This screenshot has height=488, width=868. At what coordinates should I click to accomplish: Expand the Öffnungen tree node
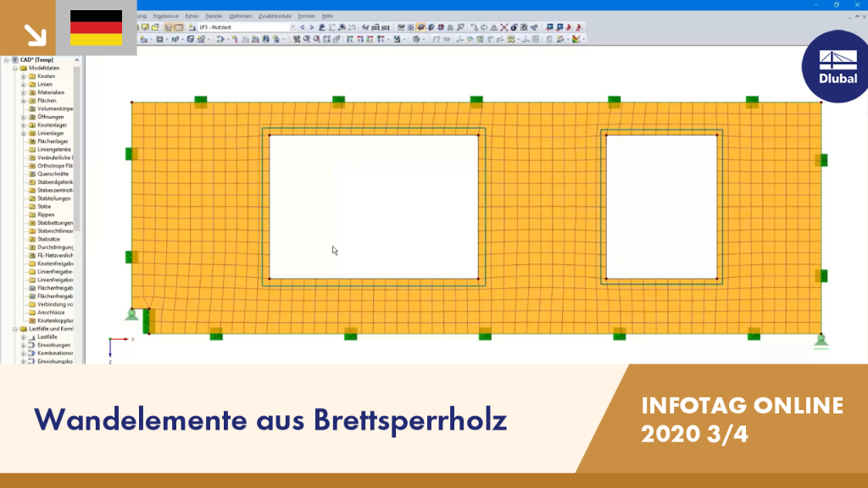click(23, 117)
